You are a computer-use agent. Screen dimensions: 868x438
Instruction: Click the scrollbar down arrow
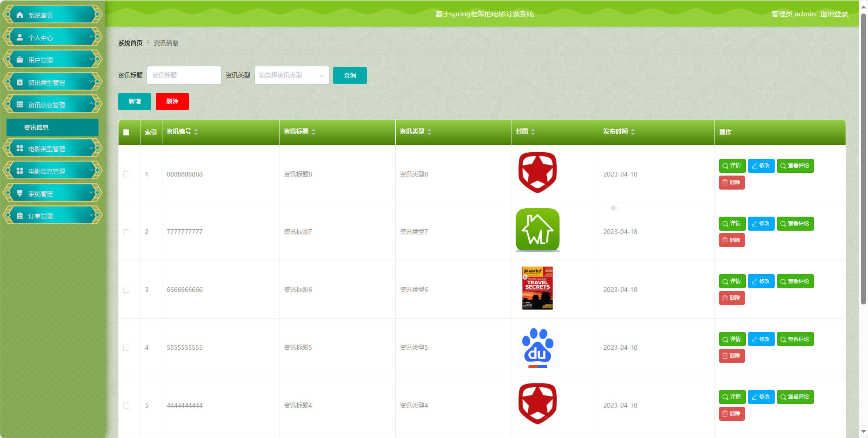[x=864, y=432]
